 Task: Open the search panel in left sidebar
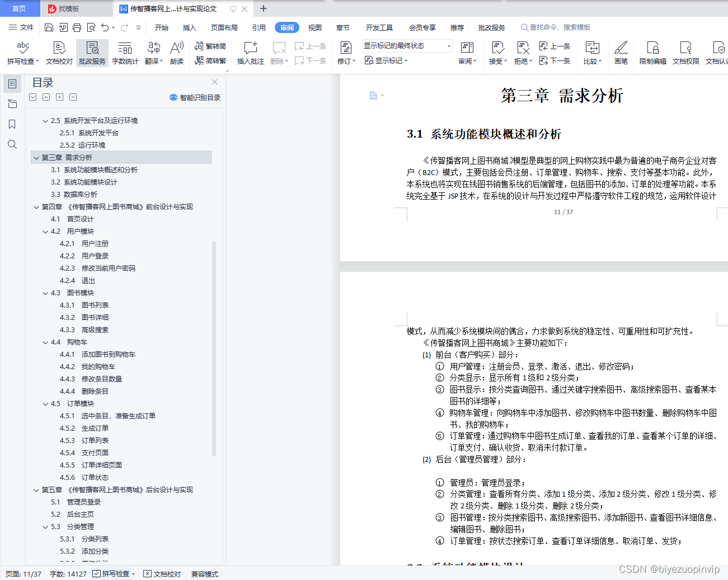coord(12,144)
